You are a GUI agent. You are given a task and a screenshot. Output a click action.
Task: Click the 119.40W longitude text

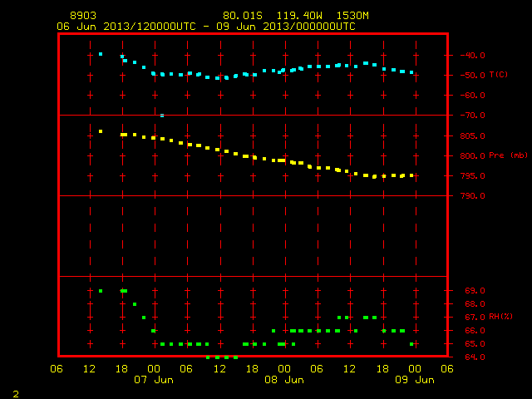point(299,16)
